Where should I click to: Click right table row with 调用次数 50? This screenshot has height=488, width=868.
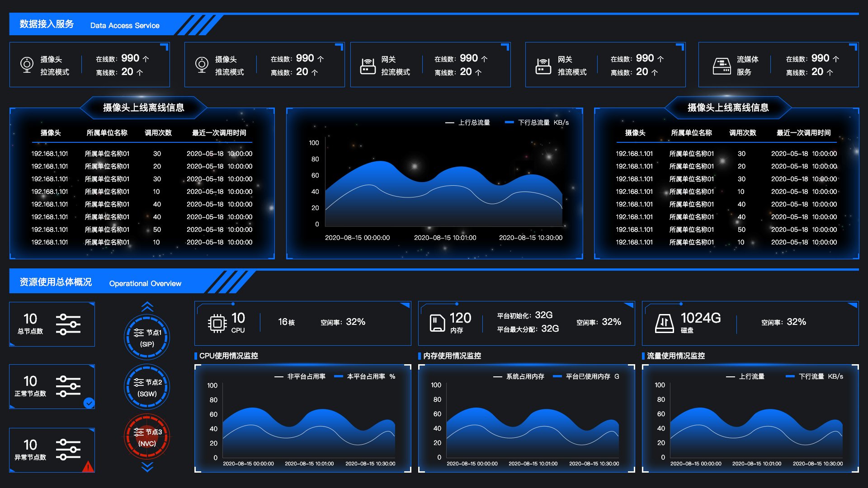(x=726, y=230)
